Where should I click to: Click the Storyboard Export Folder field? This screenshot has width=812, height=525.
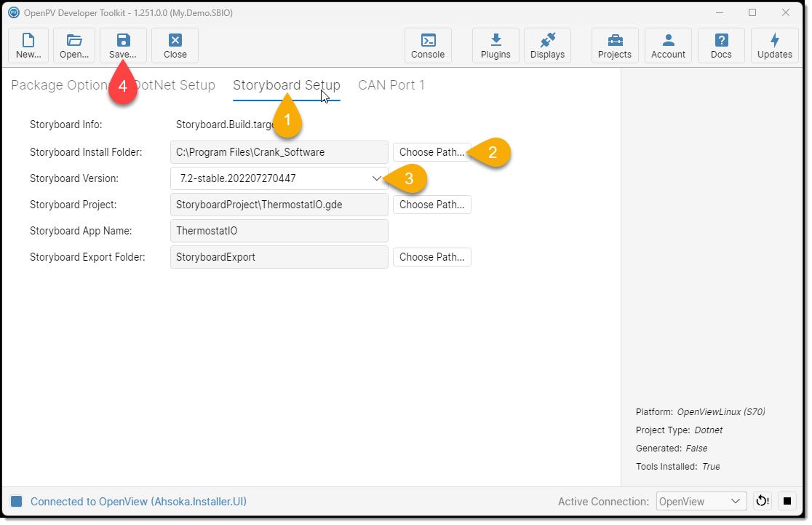[x=279, y=257]
